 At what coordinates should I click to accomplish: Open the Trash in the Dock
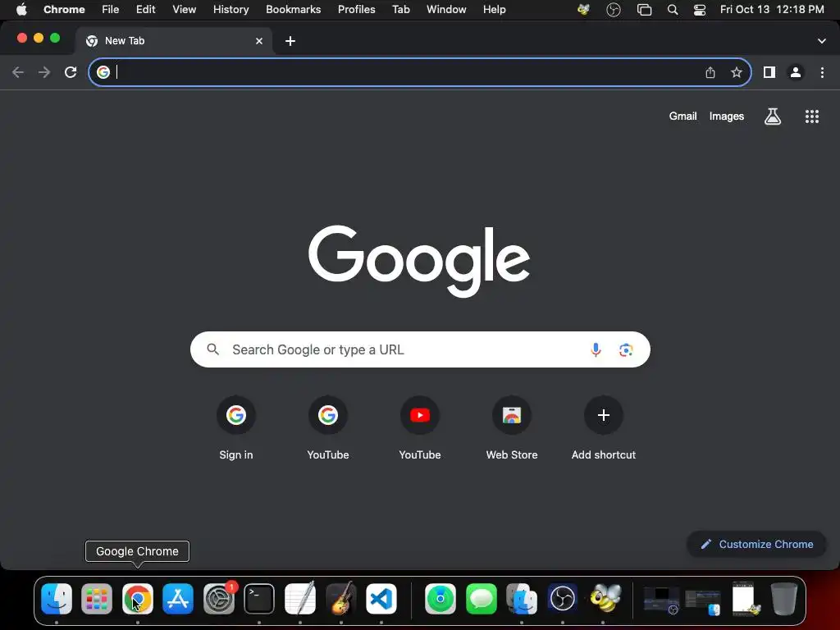coord(783,598)
